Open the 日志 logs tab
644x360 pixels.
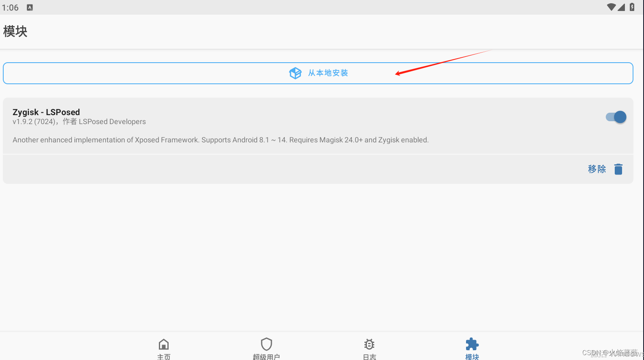pos(369,349)
